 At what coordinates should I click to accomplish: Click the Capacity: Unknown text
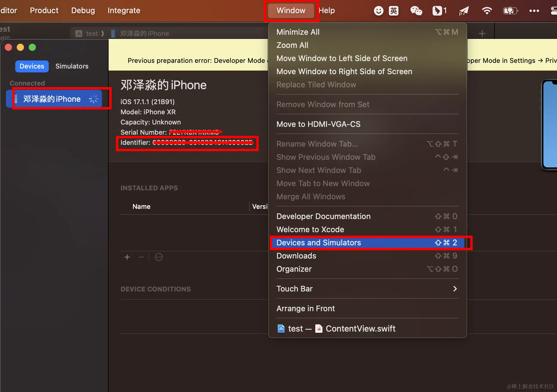click(x=151, y=122)
